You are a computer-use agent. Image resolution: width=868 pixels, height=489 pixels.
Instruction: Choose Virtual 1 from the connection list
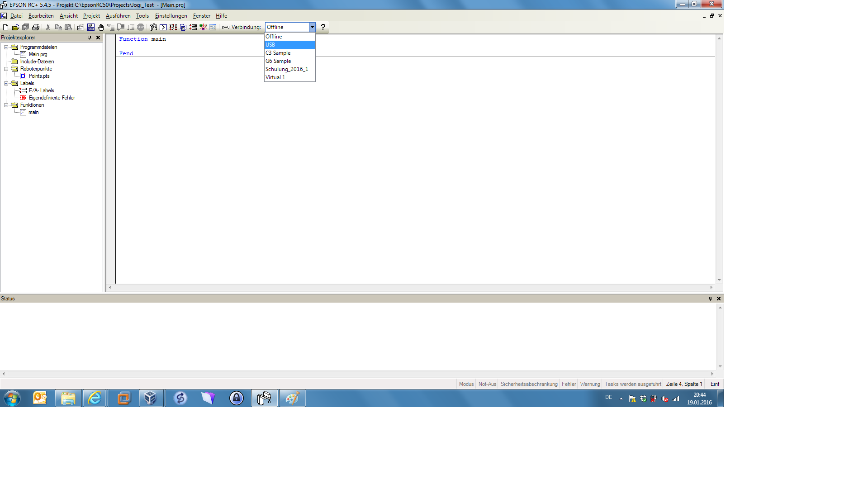[289, 77]
